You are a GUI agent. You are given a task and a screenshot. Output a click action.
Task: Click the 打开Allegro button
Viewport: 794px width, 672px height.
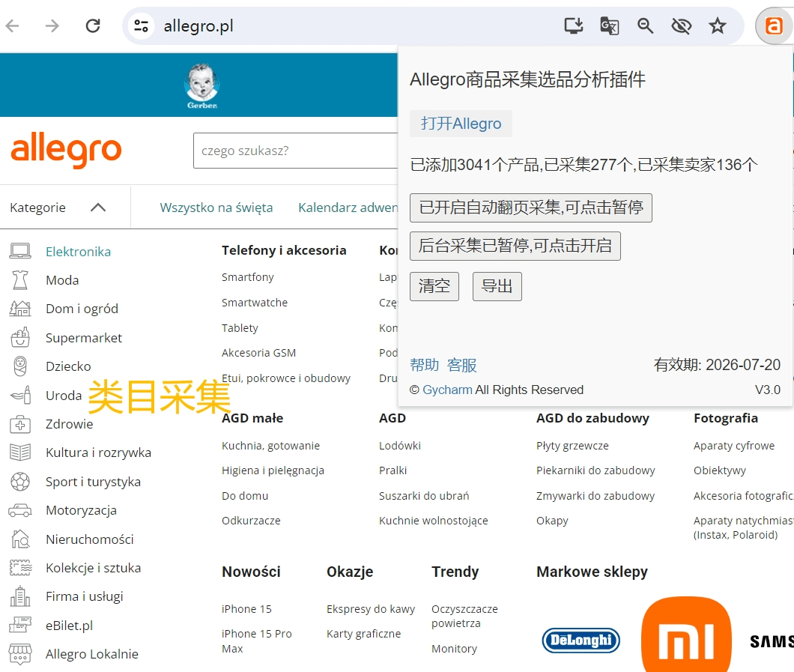point(461,124)
